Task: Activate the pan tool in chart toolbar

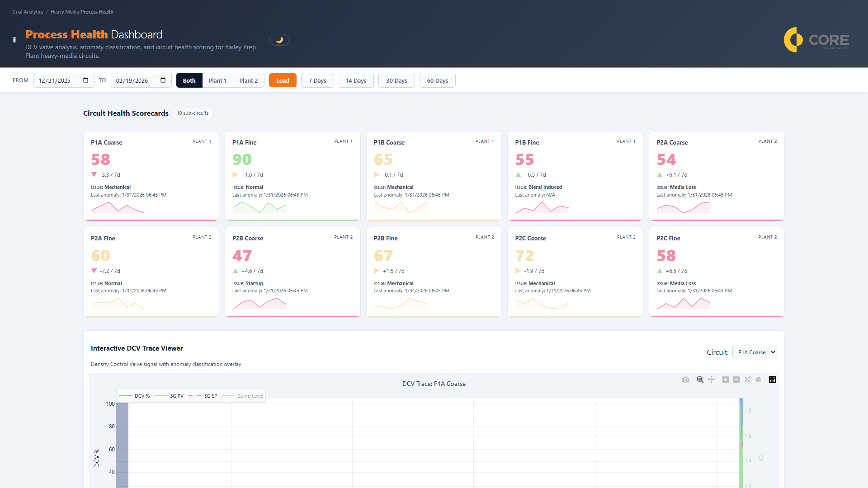Action: (x=711, y=380)
